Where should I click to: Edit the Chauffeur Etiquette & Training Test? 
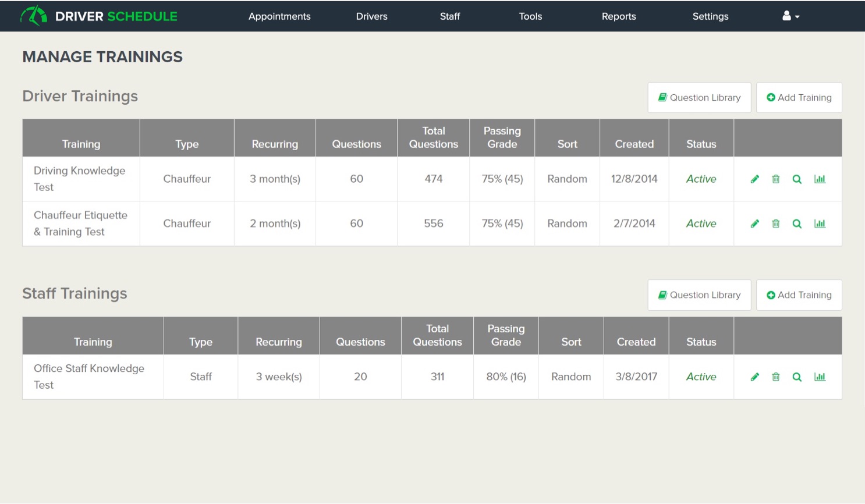(754, 223)
